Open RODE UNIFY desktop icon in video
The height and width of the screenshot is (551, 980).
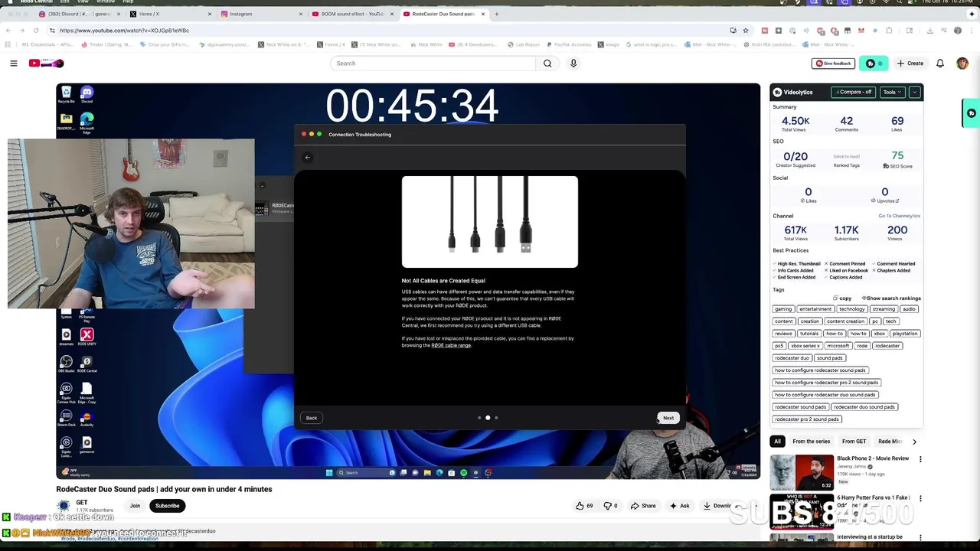coord(87,337)
